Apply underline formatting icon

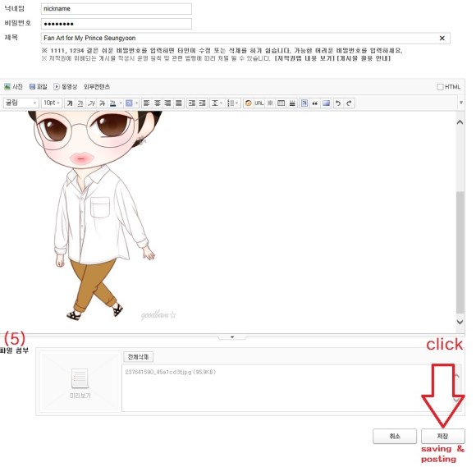tap(80, 103)
